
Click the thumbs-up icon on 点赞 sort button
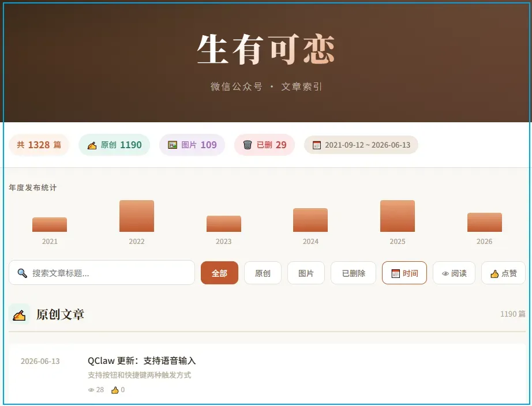(x=494, y=274)
